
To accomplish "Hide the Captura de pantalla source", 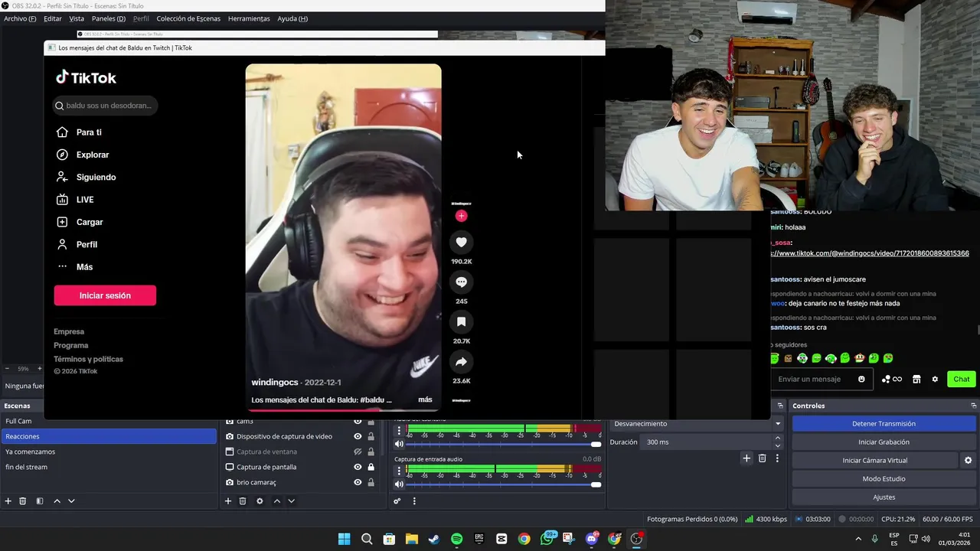I will click(358, 467).
